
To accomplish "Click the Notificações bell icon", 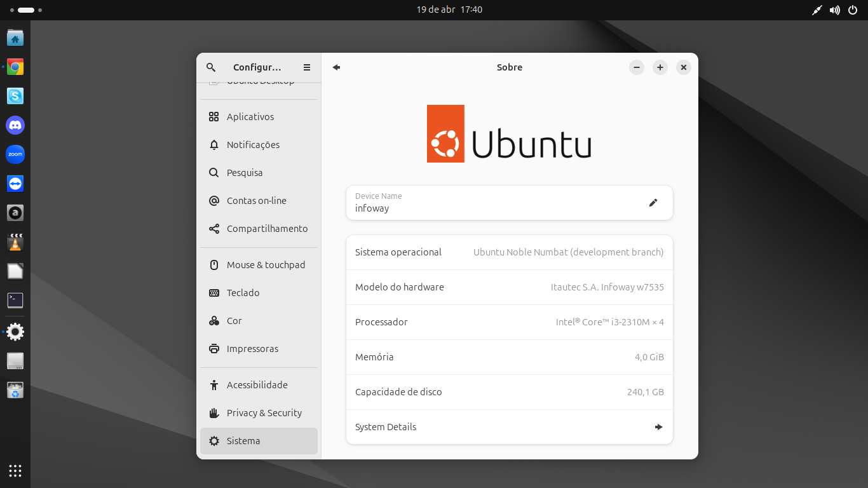I will 214,145.
